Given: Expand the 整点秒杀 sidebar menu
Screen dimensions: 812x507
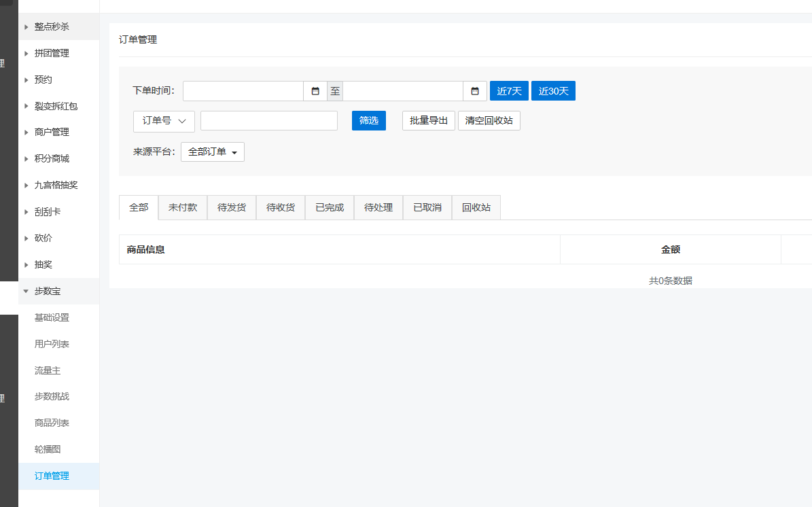Looking at the screenshot, I should pos(52,27).
